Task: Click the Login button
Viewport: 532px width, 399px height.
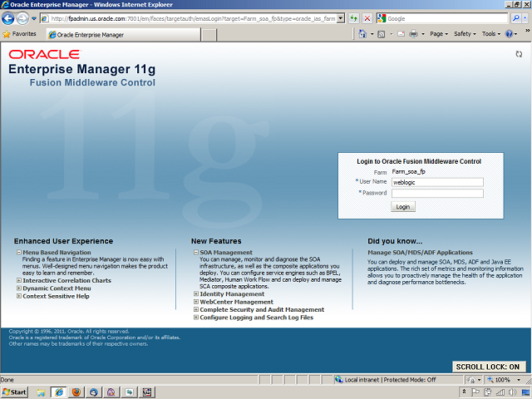Action: 402,207
